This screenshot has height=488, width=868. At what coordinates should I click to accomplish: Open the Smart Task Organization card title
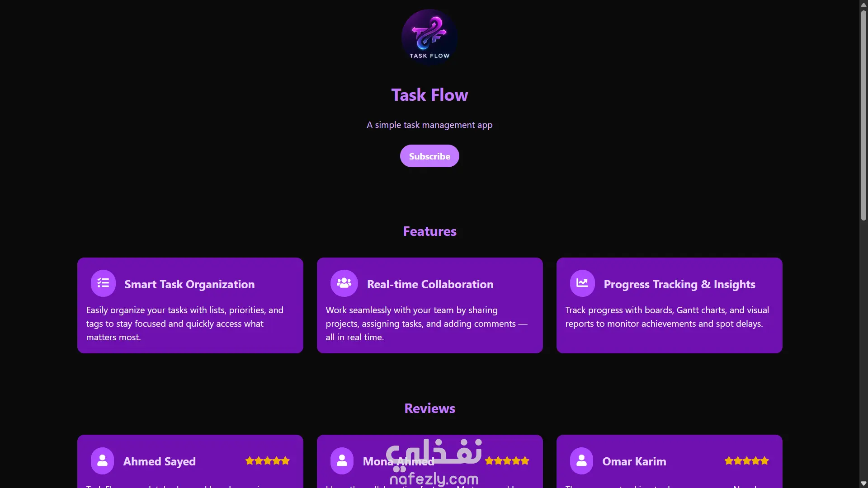click(189, 284)
